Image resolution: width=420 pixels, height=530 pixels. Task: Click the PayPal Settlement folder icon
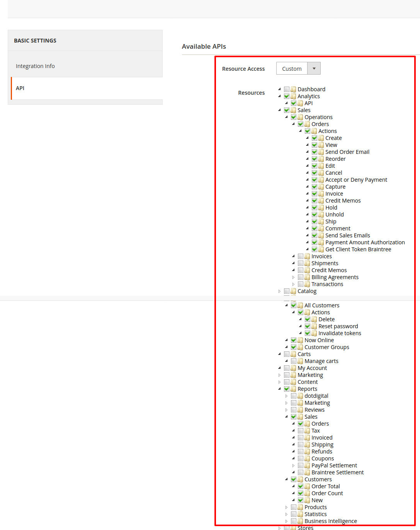point(307,465)
